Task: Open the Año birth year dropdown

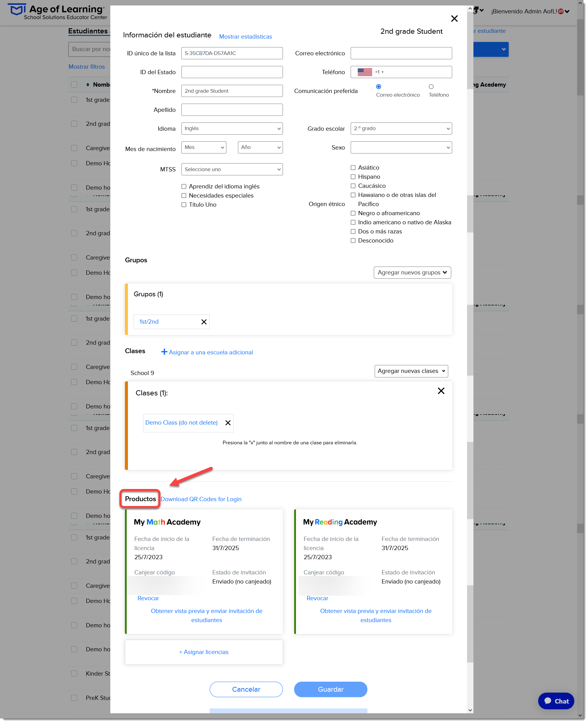Action: [x=260, y=147]
